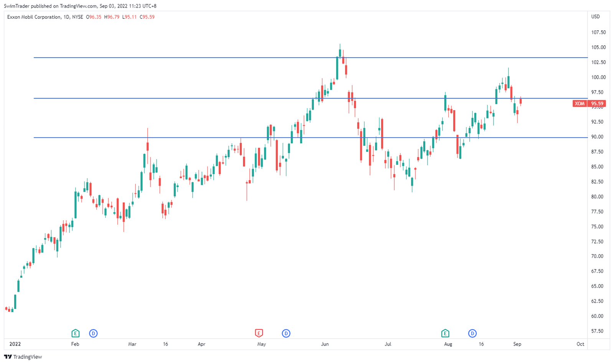
Task: Click the H96.79 high value
Action: coord(112,17)
